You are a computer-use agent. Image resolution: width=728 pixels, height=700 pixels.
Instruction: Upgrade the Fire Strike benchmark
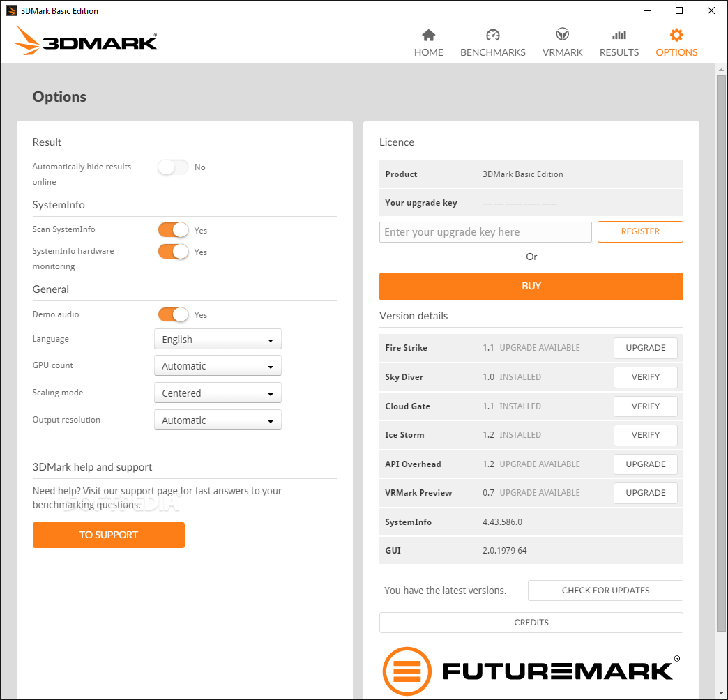click(x=645, y=348)
